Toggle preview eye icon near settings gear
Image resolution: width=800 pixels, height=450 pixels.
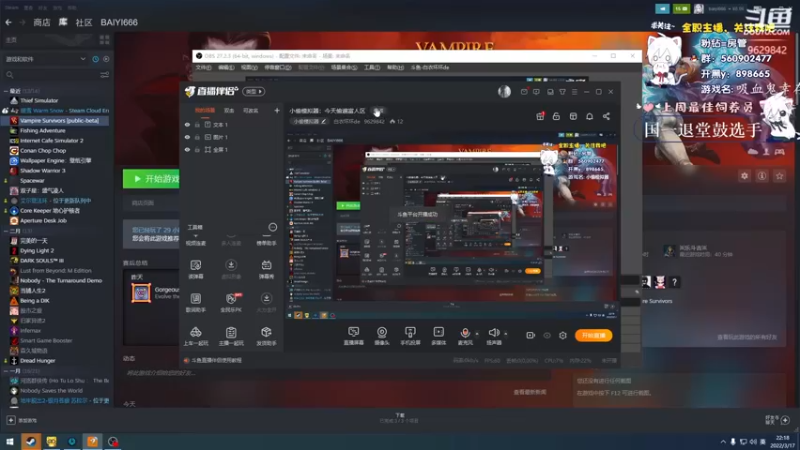coord(547,335)
